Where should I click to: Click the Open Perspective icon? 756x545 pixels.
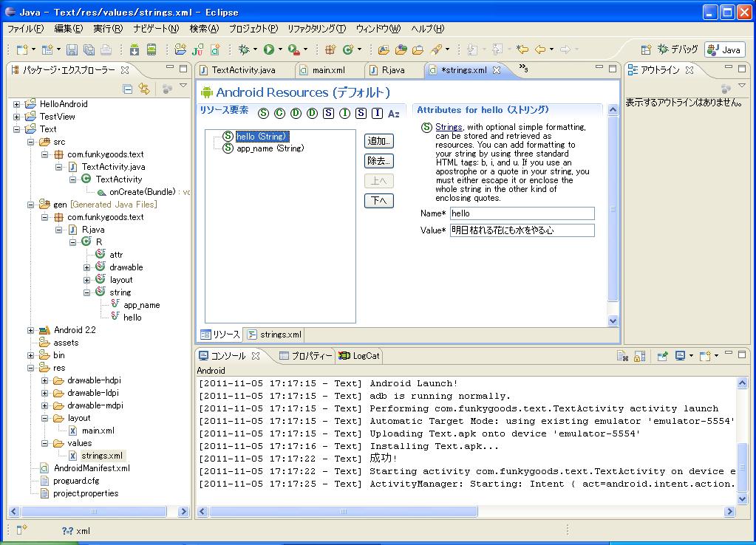[646, 49]
